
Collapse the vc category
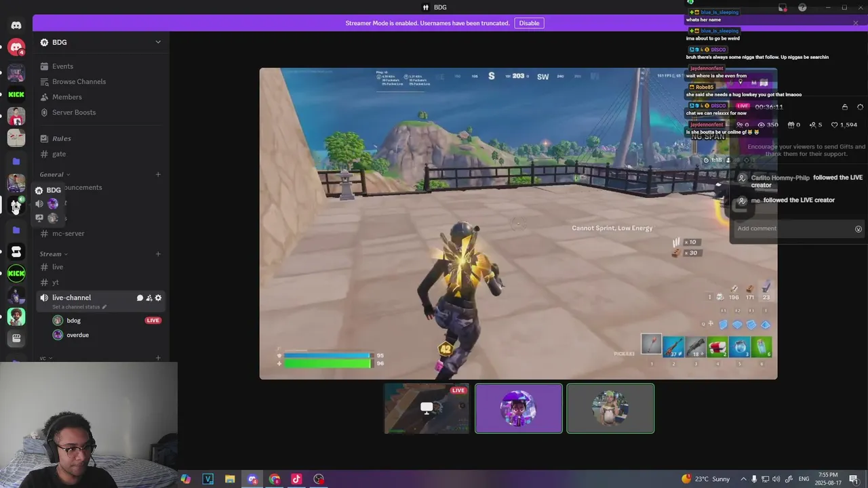(45, 358)
